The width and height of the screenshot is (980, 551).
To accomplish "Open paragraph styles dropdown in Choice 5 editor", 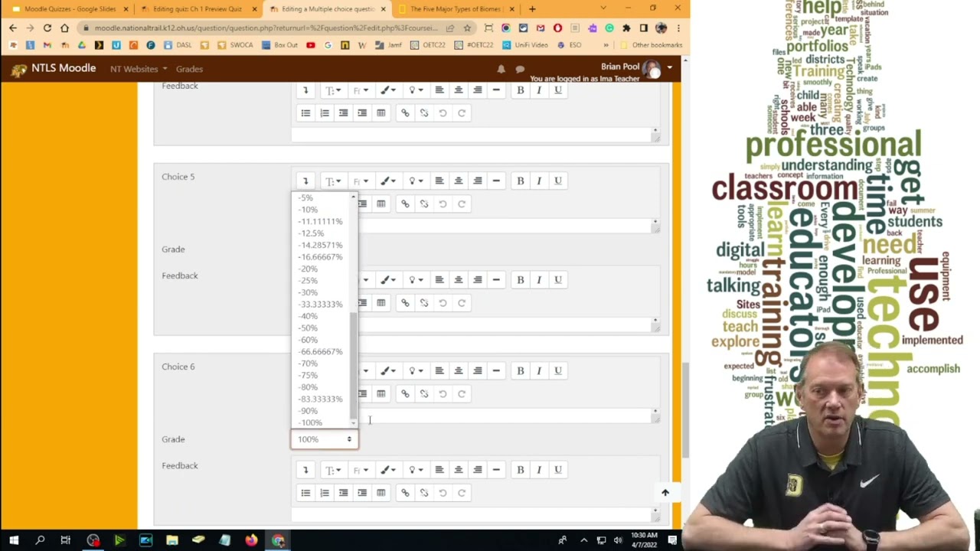I will [x=333, y=181].
